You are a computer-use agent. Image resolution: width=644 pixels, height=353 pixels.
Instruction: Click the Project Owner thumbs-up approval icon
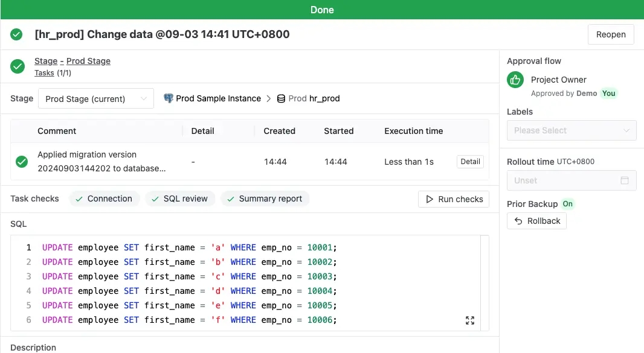coord(515,80)
